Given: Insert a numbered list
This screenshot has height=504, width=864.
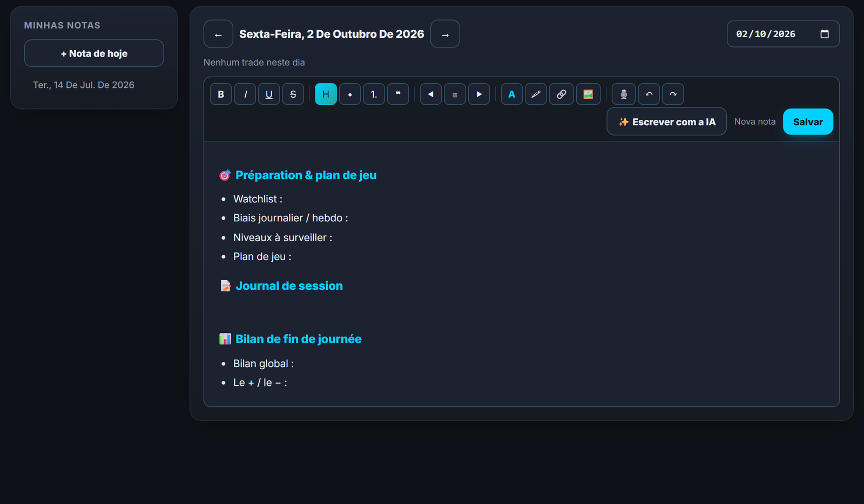Looking at the screenshot, I should pyautogui.click(x=374, y=94).
